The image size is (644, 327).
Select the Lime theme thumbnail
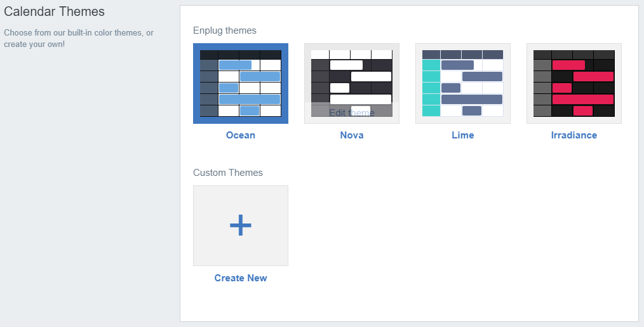point(463,83)
